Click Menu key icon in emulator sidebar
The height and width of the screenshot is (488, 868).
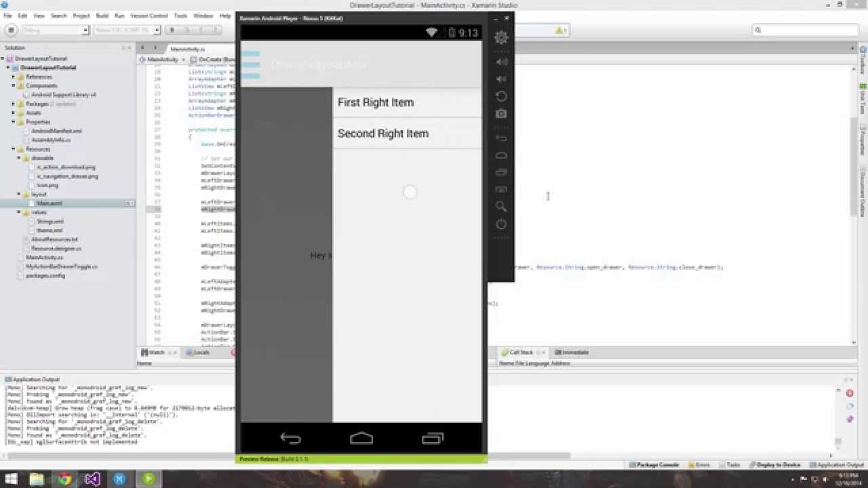click(501, 189)
